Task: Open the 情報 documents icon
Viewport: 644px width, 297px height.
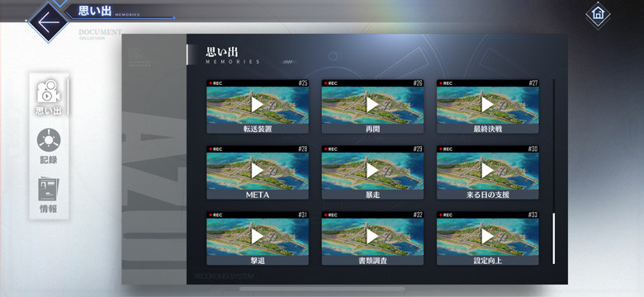Action: (x=49, y=196)
